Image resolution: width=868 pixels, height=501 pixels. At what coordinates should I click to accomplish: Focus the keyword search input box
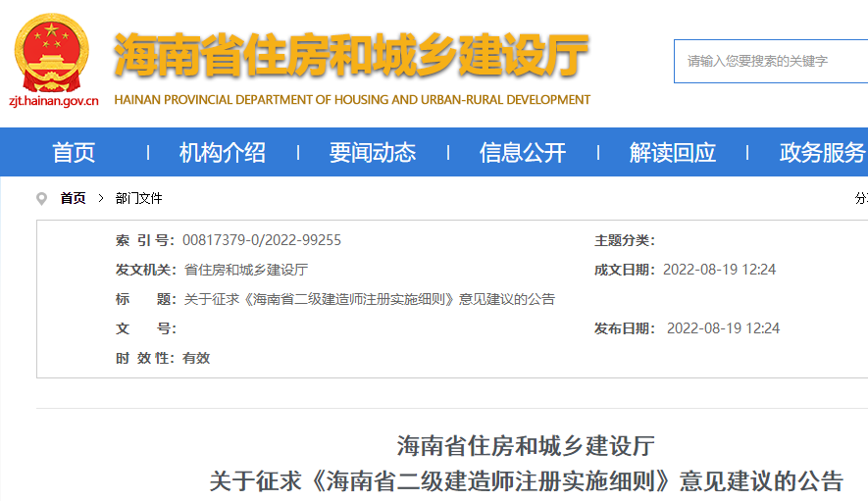tap(770, 61)
